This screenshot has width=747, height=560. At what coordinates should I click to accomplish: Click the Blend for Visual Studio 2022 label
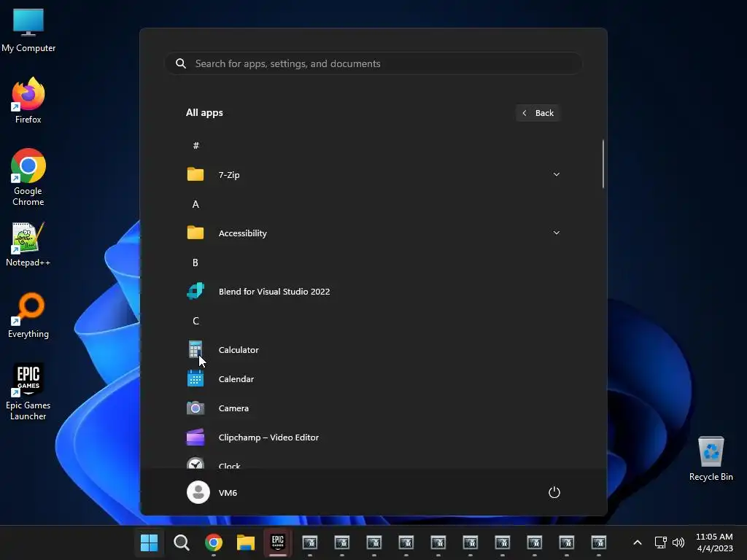pos(274,292)
